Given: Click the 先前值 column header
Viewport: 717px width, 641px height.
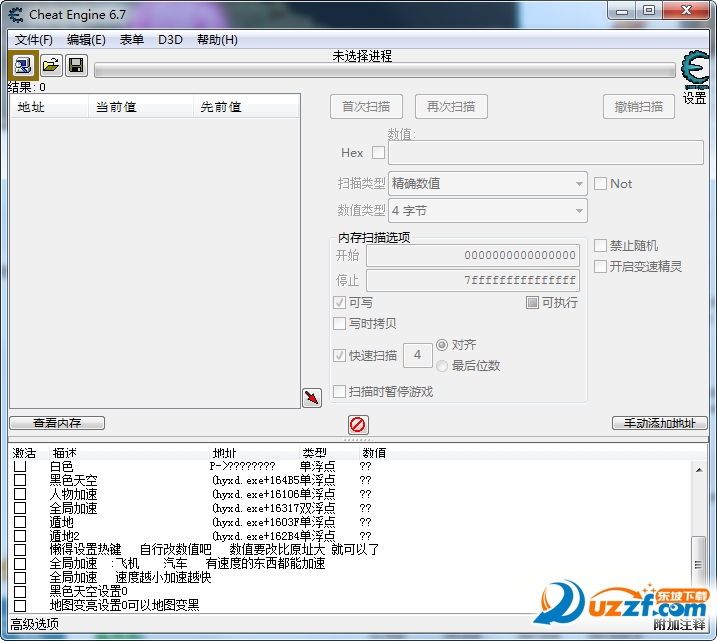Looking at the screenshot, I should pos(246,107).
